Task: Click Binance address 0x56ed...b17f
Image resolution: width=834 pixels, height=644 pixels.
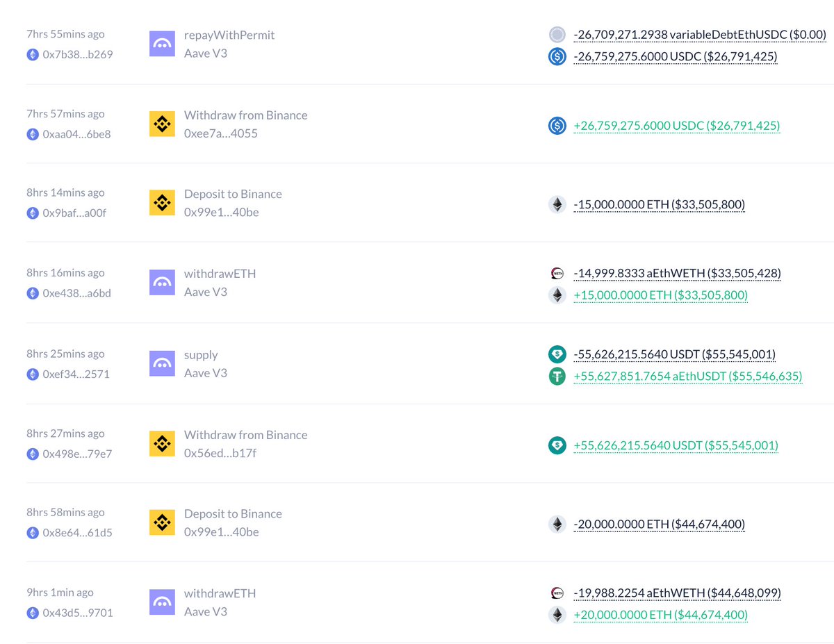Action: (221, 453)
